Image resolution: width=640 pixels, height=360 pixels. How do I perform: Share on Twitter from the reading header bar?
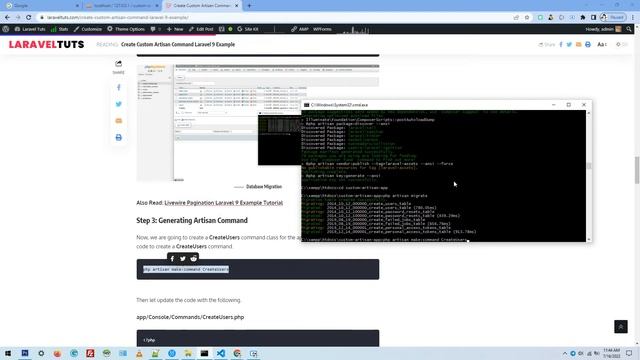[569, 44]
